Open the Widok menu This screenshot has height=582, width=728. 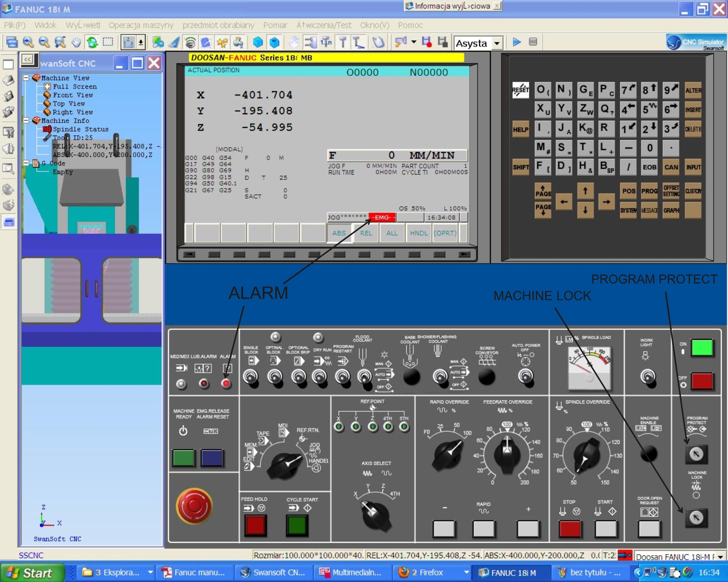pyautogui.click(x=45, y=25)
